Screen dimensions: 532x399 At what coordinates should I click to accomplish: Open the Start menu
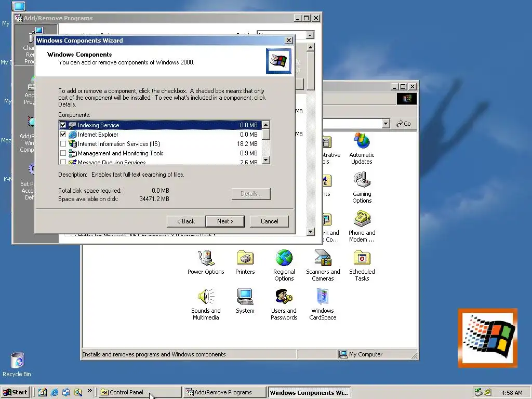(15, 392)
